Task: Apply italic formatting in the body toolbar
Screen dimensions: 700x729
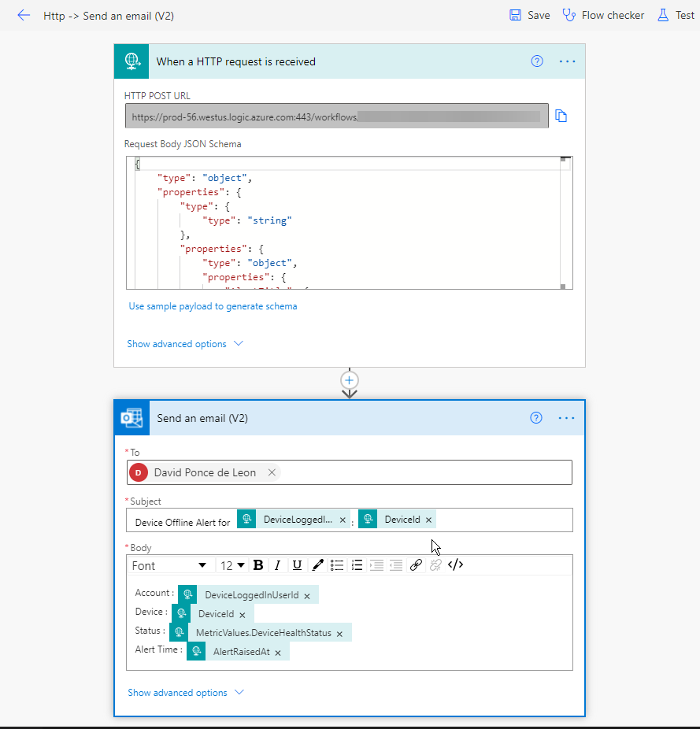Action: coord(277,564)
